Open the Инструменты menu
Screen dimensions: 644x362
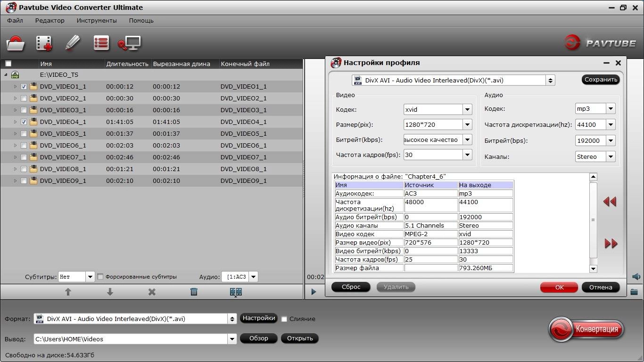[x=97, y=21]
